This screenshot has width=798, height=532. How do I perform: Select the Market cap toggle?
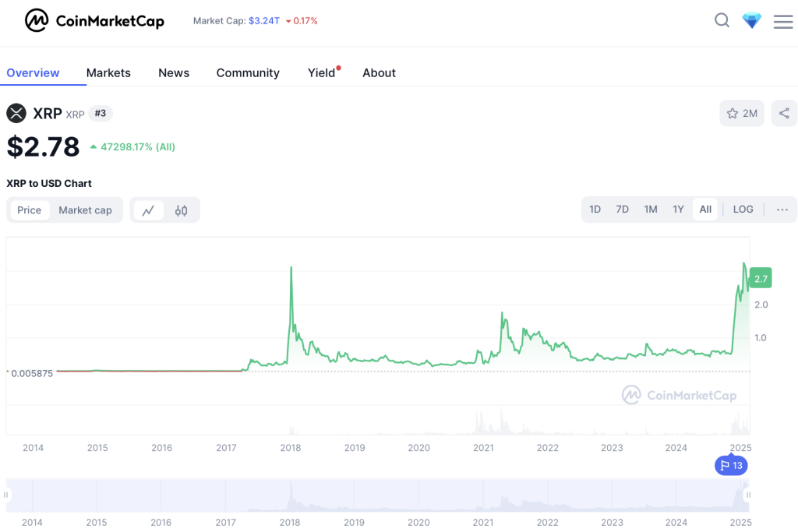point(85,210)
